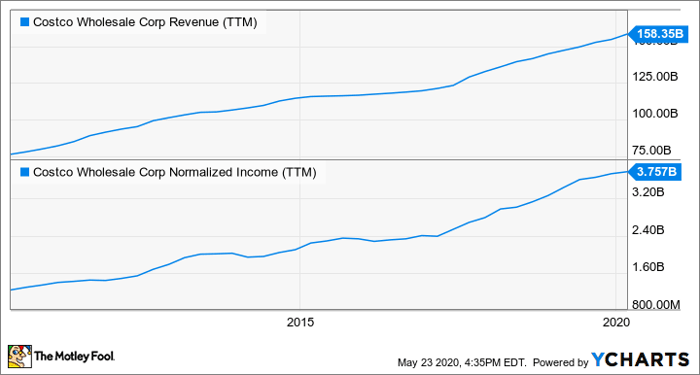700x375 pixels.
Task: Click the 3.757B income value tag
Action: pyautogui.click(x=654, y=171)
